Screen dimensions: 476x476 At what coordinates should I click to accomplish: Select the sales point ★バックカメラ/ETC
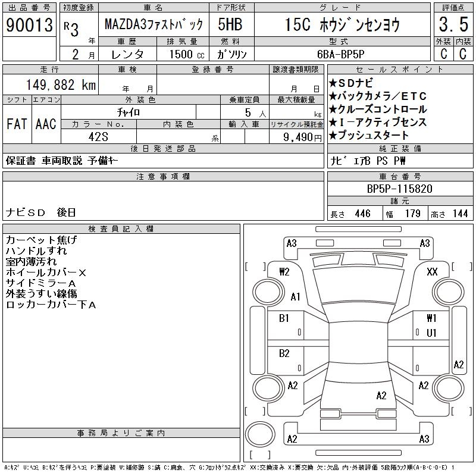click(x=378, y=96)
